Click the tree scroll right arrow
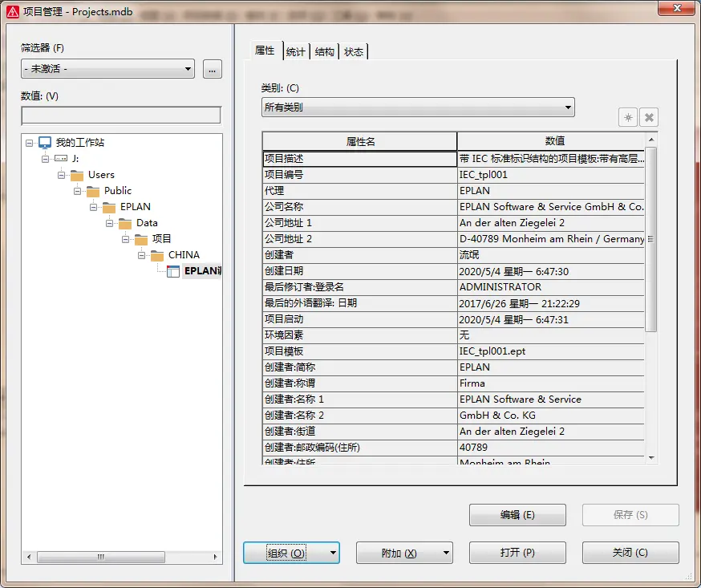The height and width of the screenshot is (588, 701). click(215, 557)
